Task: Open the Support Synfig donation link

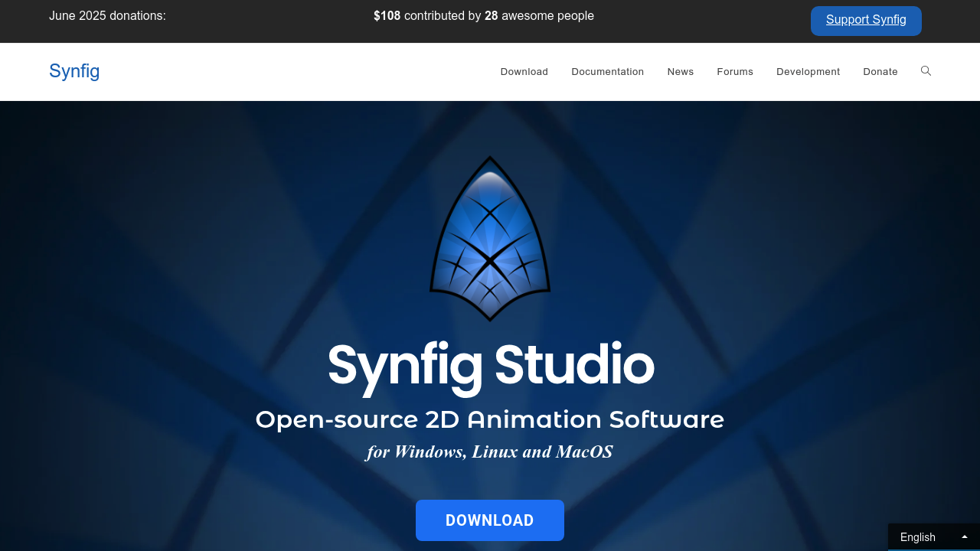Action: click(866, 20)
